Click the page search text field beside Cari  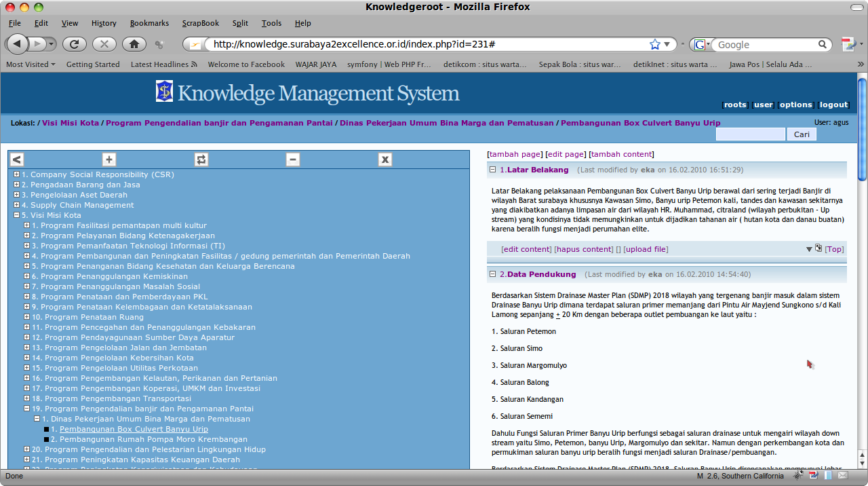(750, 134)
